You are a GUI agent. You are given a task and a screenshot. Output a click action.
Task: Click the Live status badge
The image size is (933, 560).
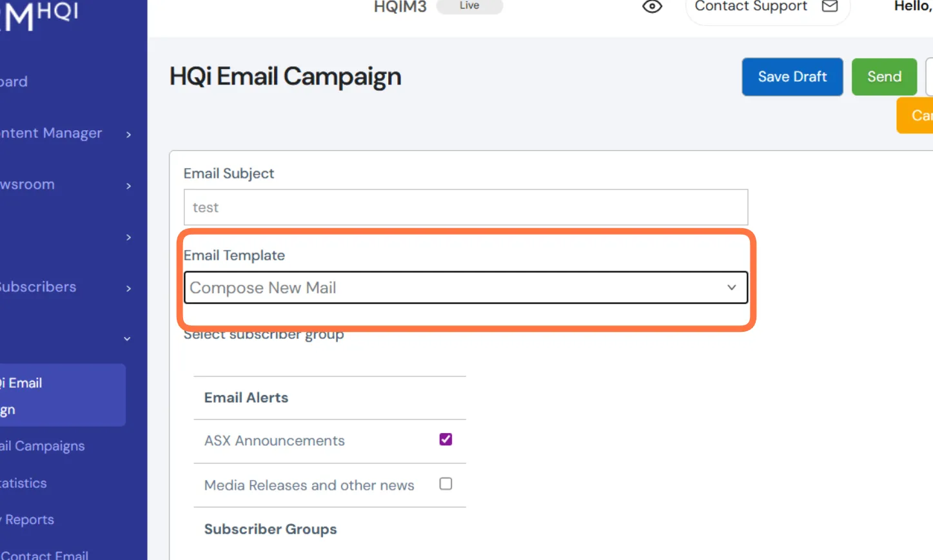pos(469,6)
